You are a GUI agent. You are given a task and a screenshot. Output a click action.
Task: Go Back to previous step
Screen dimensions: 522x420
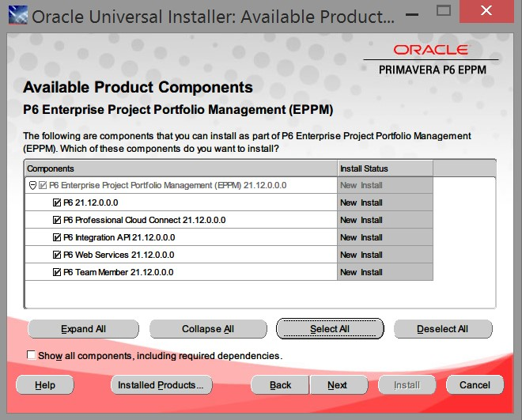tap(280, 385)
